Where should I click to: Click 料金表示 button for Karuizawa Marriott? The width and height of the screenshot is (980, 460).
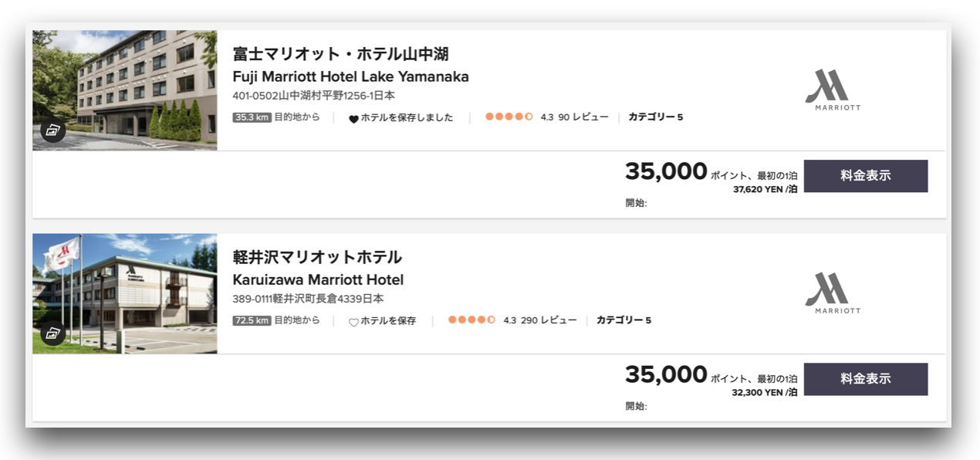point(866,379)
